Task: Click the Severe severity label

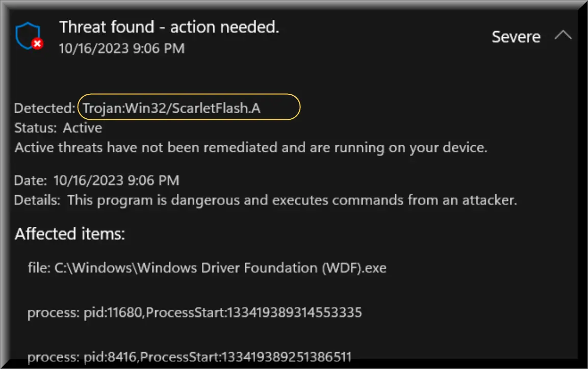Action: click(516, 37)
